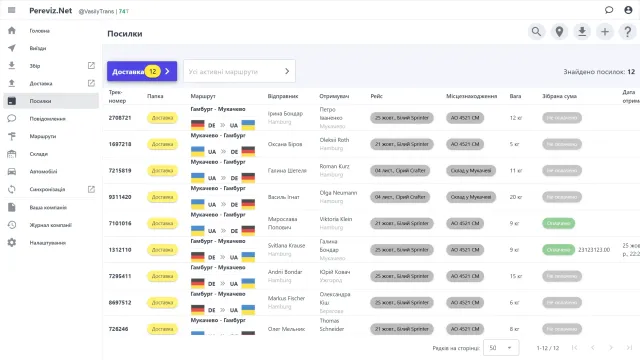The image size is (640, 360).
Task: Click Доставка tag for parcel 2708721
Action: [x=162, y=118]
